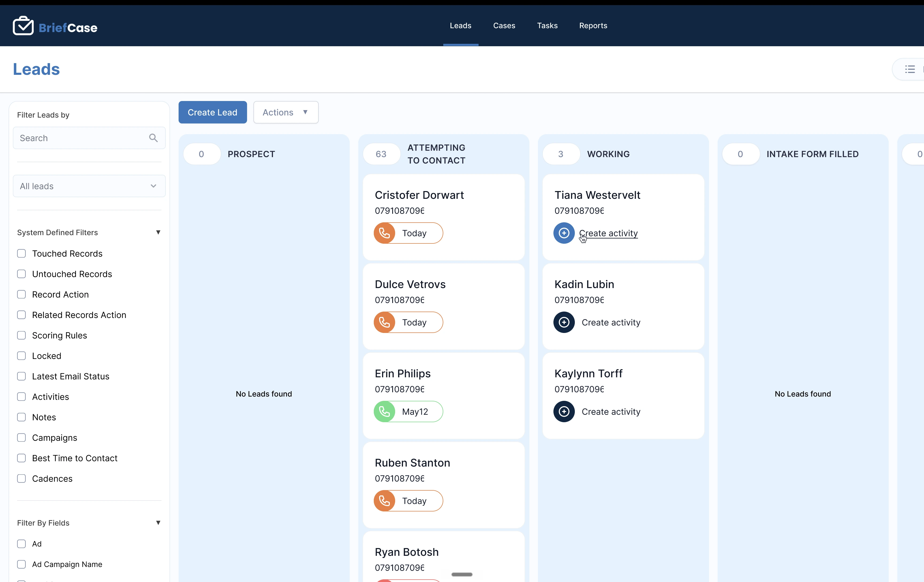This screenshot has height=582, width=924.
Task: Open the Ryan Botosh lead card
Action: click(444, 557)
